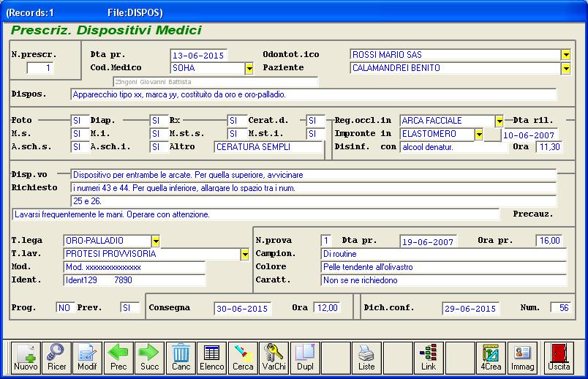Toggle the Prev. SI field

(129, 308)
